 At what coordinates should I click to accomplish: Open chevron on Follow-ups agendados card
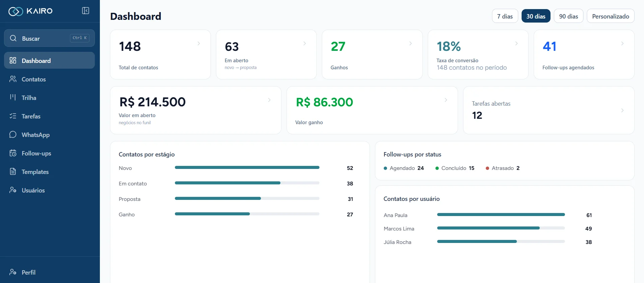click(622, 43)
